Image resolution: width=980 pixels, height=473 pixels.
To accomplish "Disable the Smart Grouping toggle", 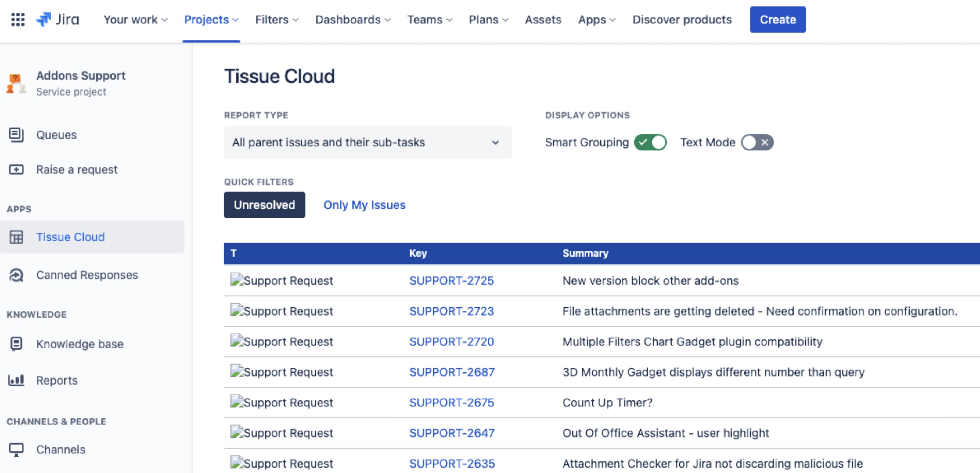I will 650,142.
